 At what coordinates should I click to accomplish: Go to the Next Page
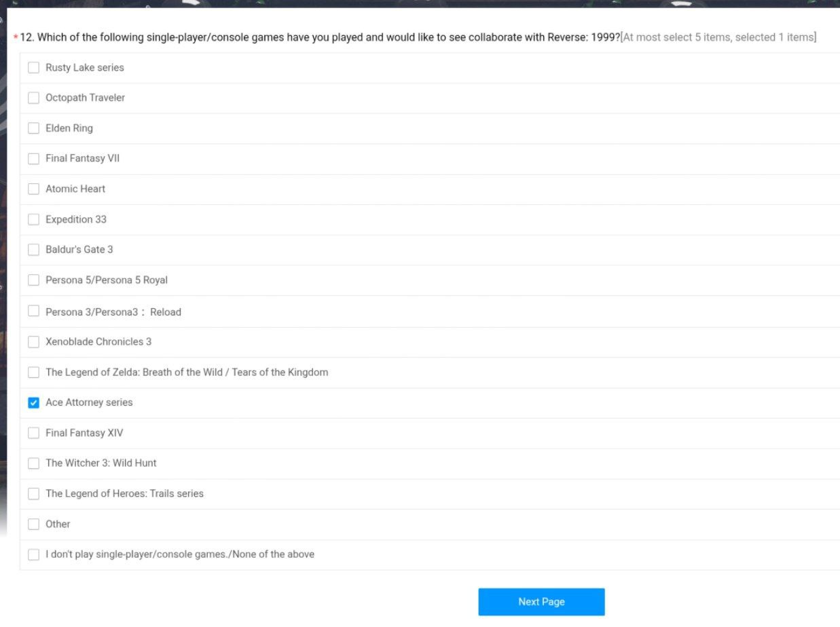[x=541, y=602]
